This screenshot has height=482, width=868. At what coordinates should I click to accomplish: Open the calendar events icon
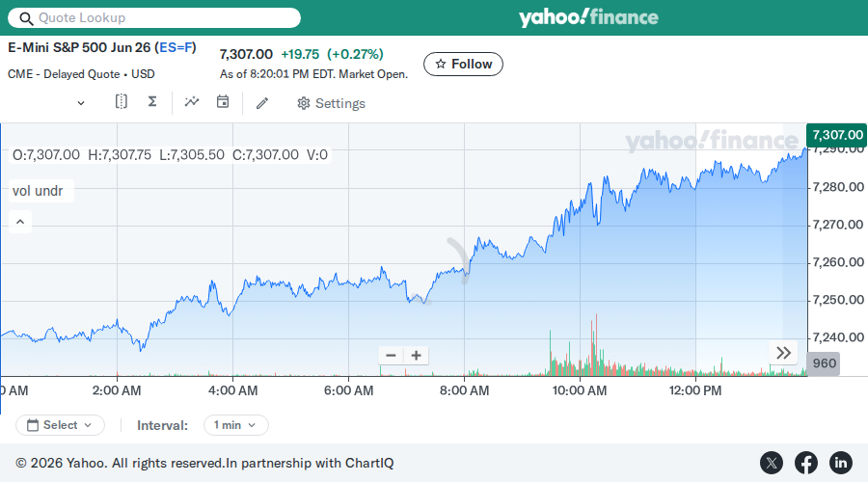(x=223, y=102)
